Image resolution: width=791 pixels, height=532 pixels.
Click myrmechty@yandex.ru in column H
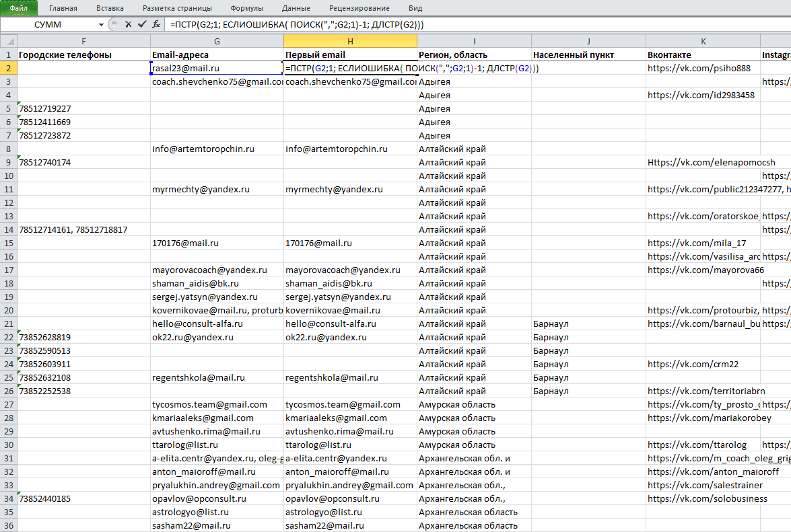pos(350,189)
